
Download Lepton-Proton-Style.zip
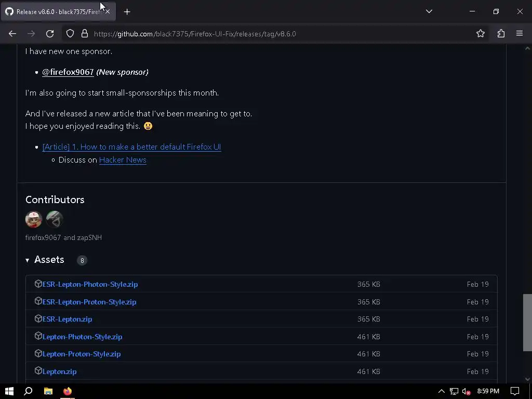pyautogui.click(x=82, y=354)
